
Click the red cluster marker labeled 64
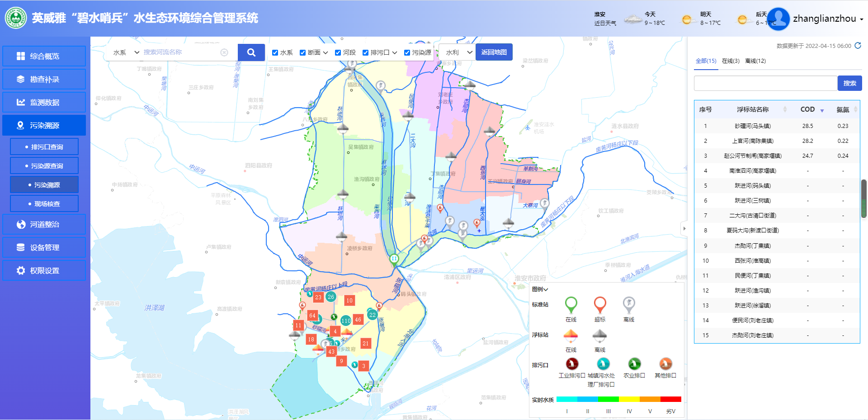point(312,315)
